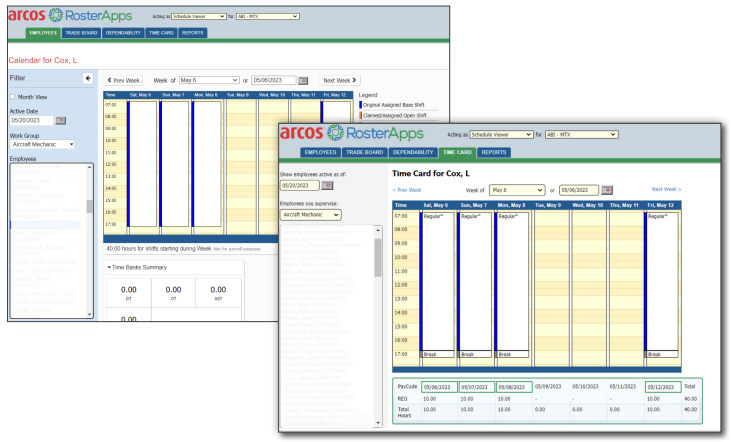The image size is (731, 442).
Task: Click the 05/06/2023 PayCode date field
Action: coord(439,387)
